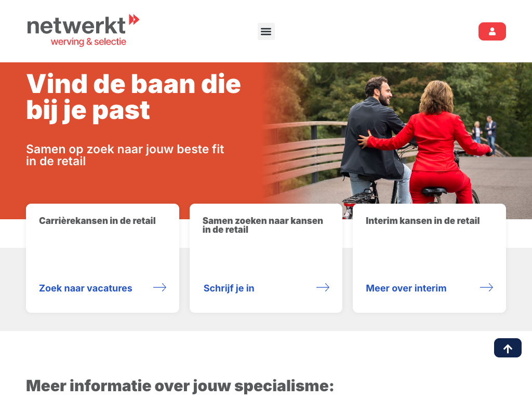This screenshot has height=399, width=532.
Task: Click the arrow beside Schrijf je in
Action: 323,288
